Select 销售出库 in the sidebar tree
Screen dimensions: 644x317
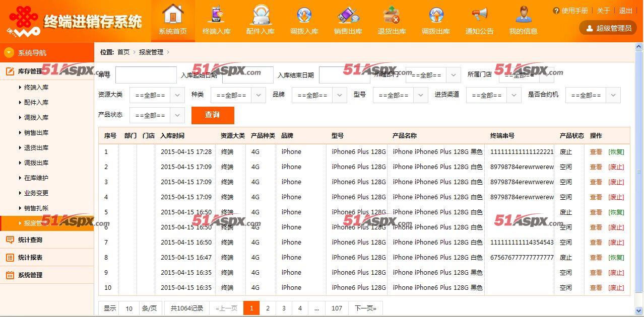pos(36,133)
